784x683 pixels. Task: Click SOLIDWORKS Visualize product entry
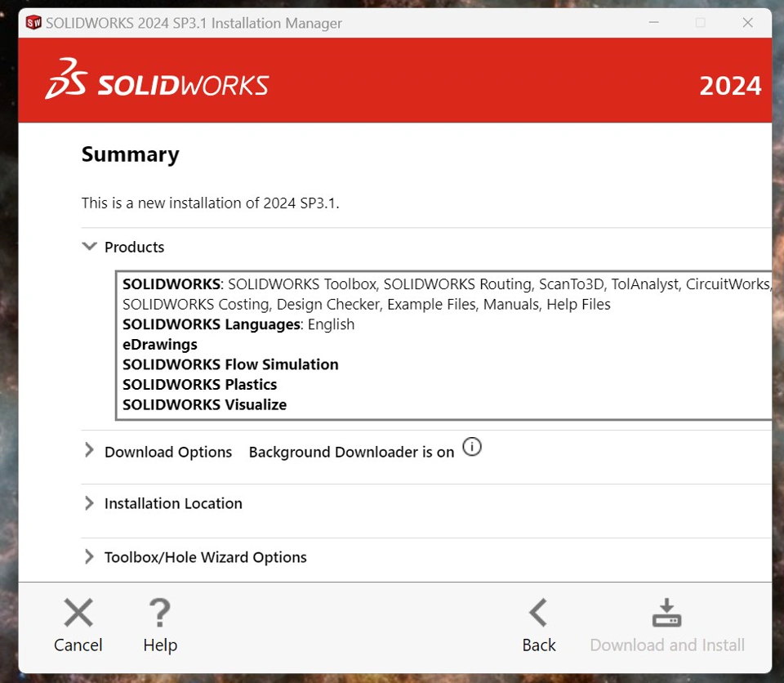tap(204, 404)
